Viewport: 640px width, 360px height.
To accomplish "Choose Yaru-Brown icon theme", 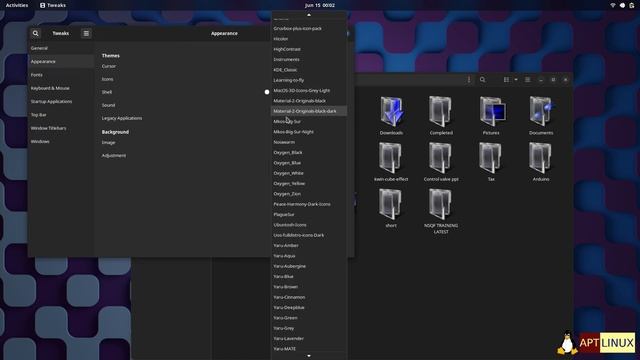I will (309, 287).
